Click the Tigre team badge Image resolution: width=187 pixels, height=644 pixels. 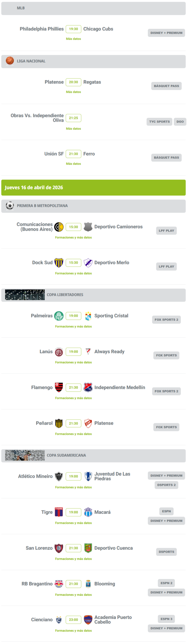[x=59, y=512]
